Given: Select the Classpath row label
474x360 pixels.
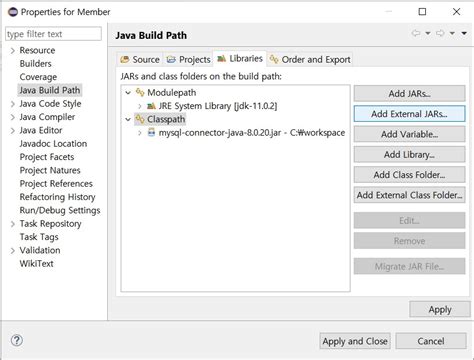Looking at the screenshot, I should pos(166,119).
